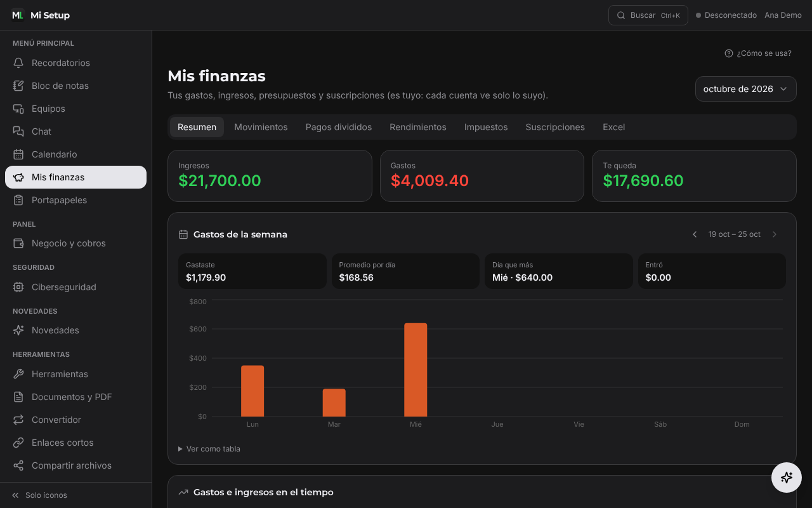Screen dimensions: 812x508
Task: Click the Mar bar in weekly chart
Action: [x=334, y=403]
